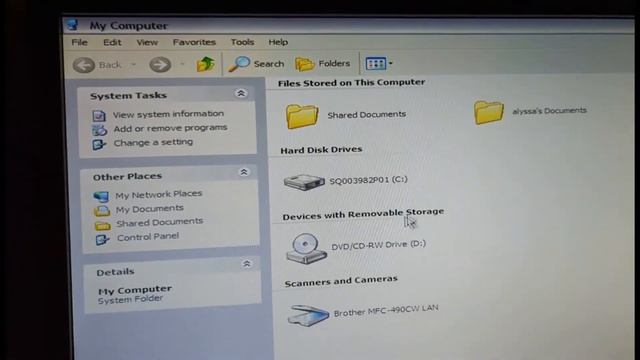640x360 pixels.
Task: Click the DVD/CD-RW Drive (D:) label
Action: click(x=378, y=245)
